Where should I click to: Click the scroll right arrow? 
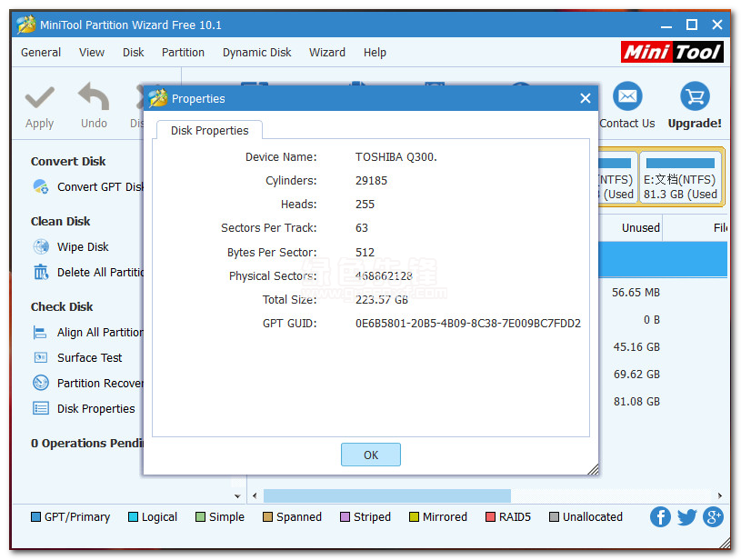(x=720, y=495)
